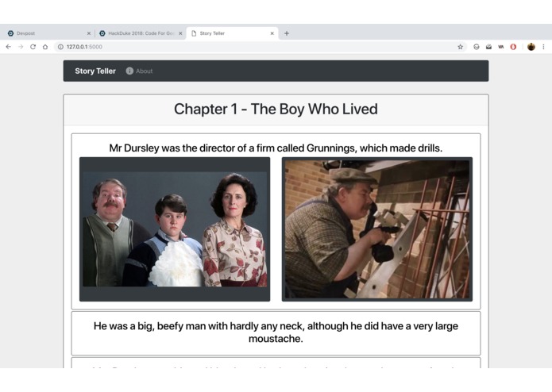Close the Story Teller tab
This screenshot has width=552, height=392.
(272, 33)
